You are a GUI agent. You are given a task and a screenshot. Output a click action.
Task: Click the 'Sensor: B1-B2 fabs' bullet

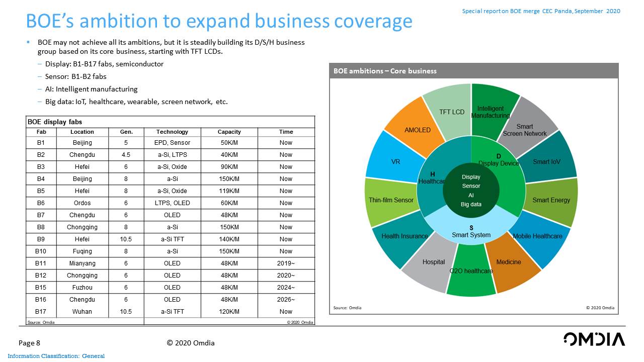pyautogui.click(x=75, y=77)
